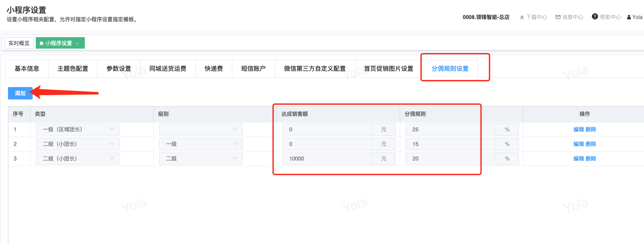Expand the row 3 级别 dropdown
644x244 pixels.
tap(201, 159)
